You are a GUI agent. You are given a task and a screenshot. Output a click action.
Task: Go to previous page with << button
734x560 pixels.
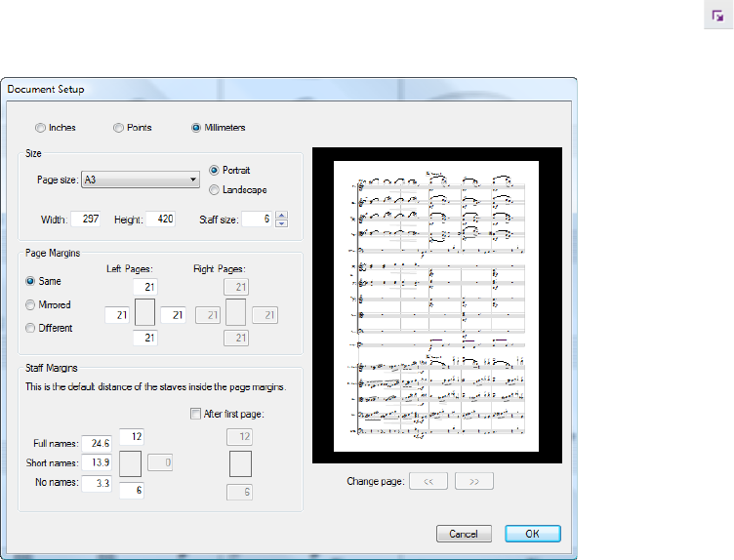pos(428,481)
